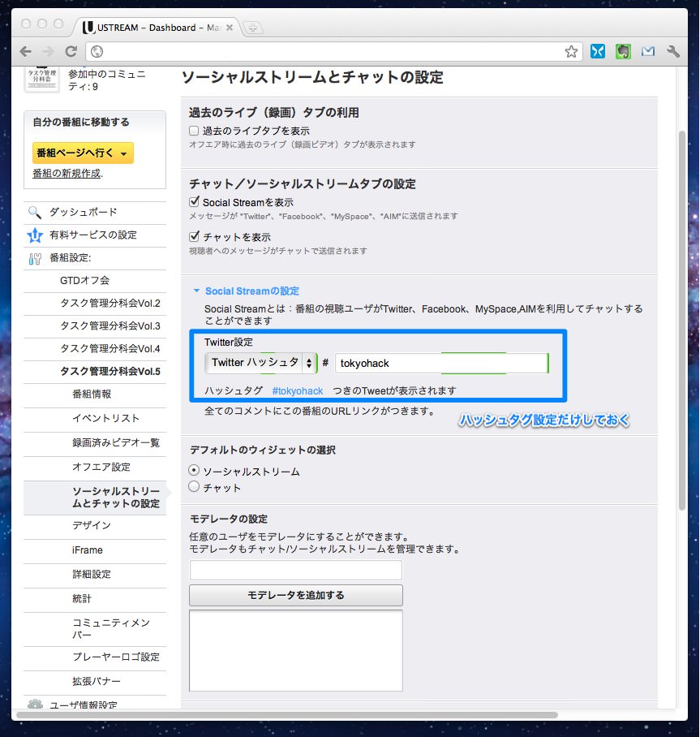Click the tokyohack hashtag input field
Image resolution: width=700 pixels, height=737 pixels.
[442, 364]
